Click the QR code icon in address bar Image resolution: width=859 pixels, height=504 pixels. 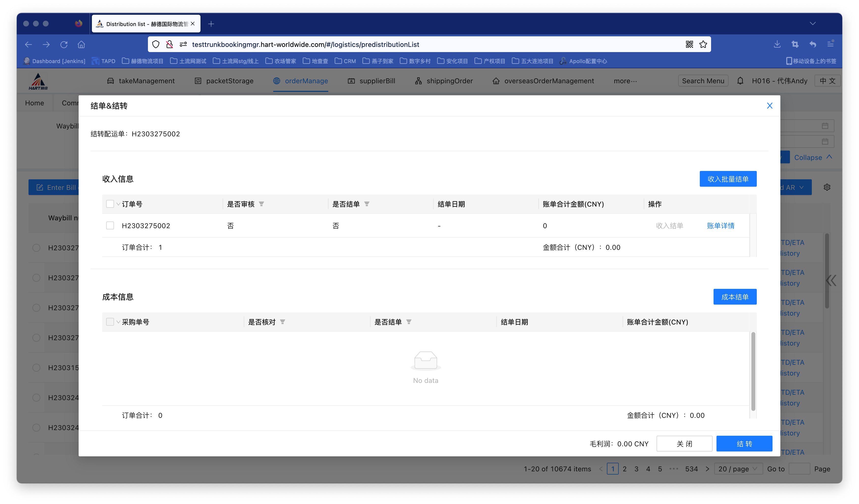[689, 44]
